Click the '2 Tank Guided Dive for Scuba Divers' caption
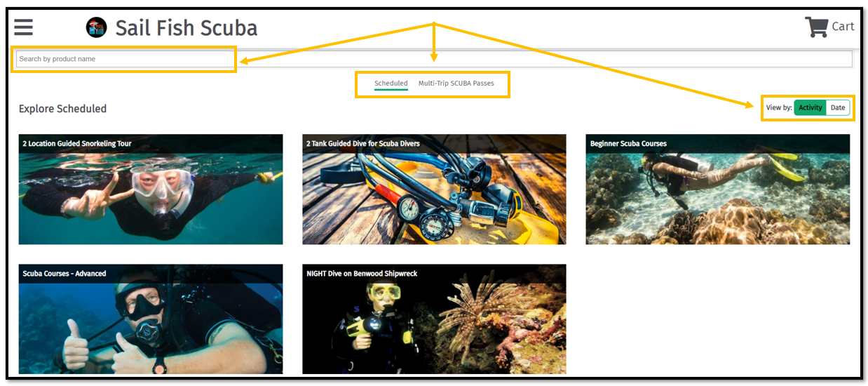This screenshot has width=868, height=386. pyautogui.click(x=363, y=144)
